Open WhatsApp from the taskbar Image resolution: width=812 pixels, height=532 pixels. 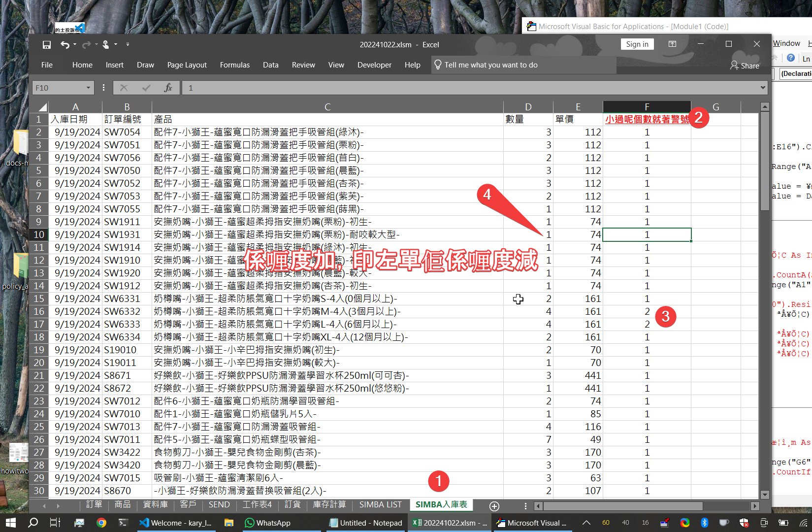(268, 523)
